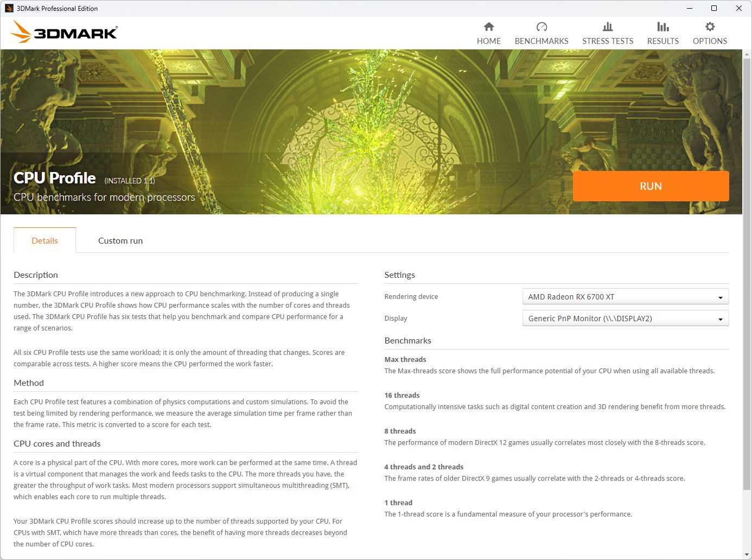Viewport: 752px width, 560px height.
Task: Open the Display monitor dropdown
Action: (x=625, y=319)
